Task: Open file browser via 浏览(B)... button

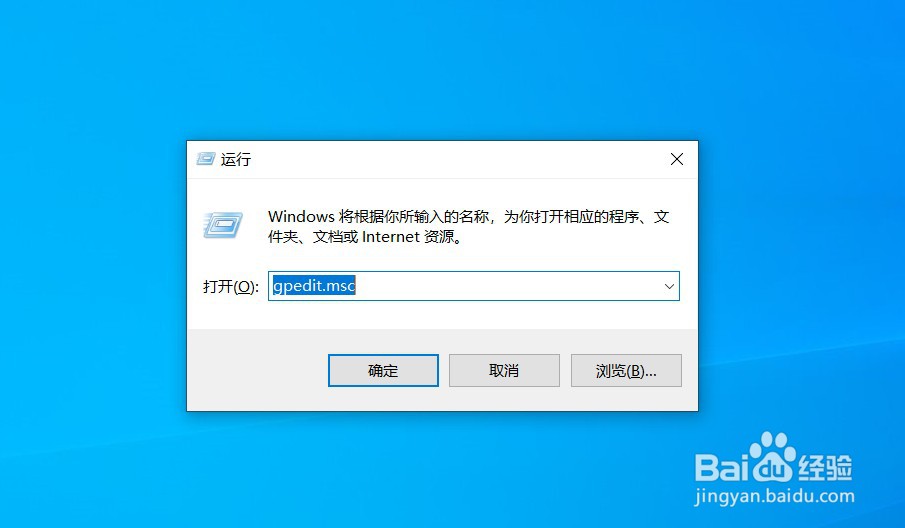Action: (626, 370)
